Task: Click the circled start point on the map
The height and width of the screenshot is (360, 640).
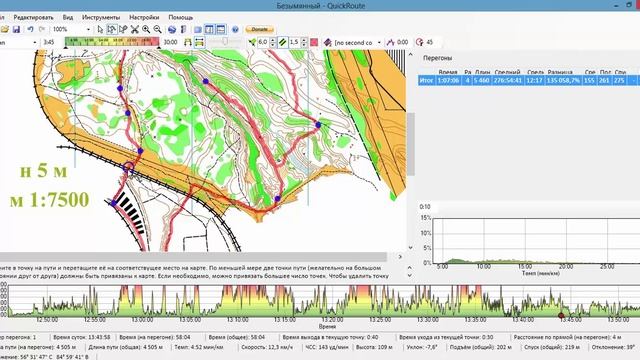Action: pos(128,167)
